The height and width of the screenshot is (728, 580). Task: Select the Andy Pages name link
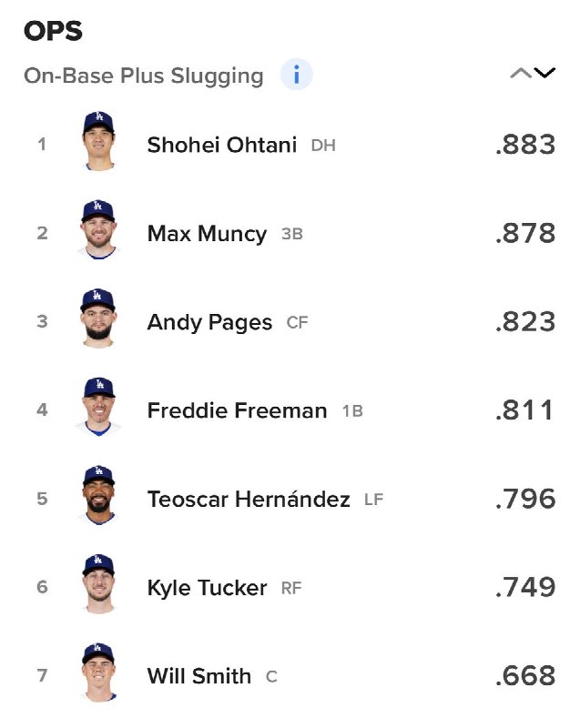[209, 322]
